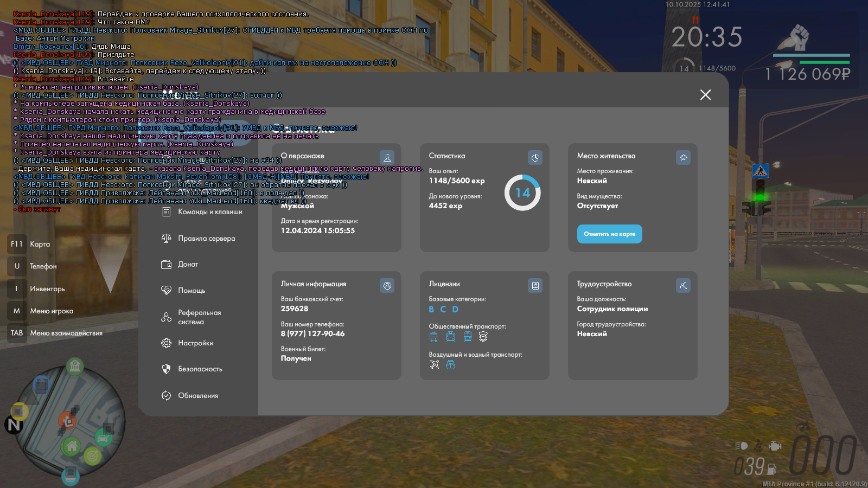Screen dimensions: 868x488
Task: Click the N compass indicator
Action: point(14,425)
